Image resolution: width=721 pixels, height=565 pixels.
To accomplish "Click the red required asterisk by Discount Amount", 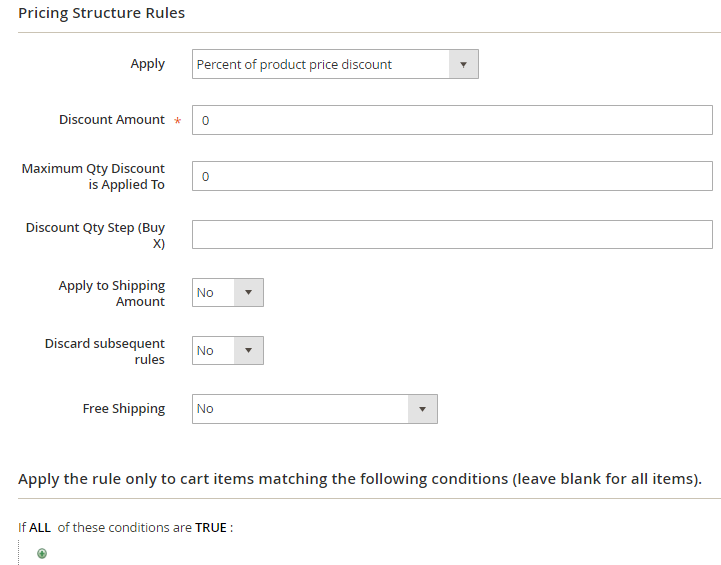I will tap(178, 121).
